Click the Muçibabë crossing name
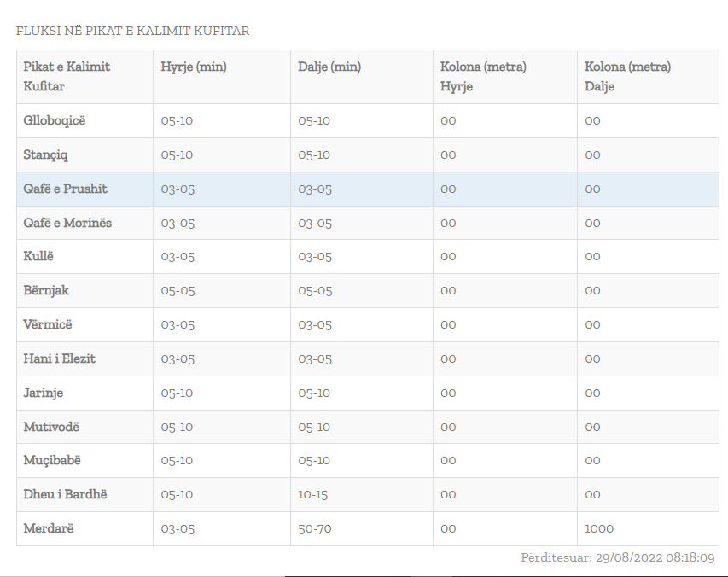728x577 pixels. (x=52, y=460)
